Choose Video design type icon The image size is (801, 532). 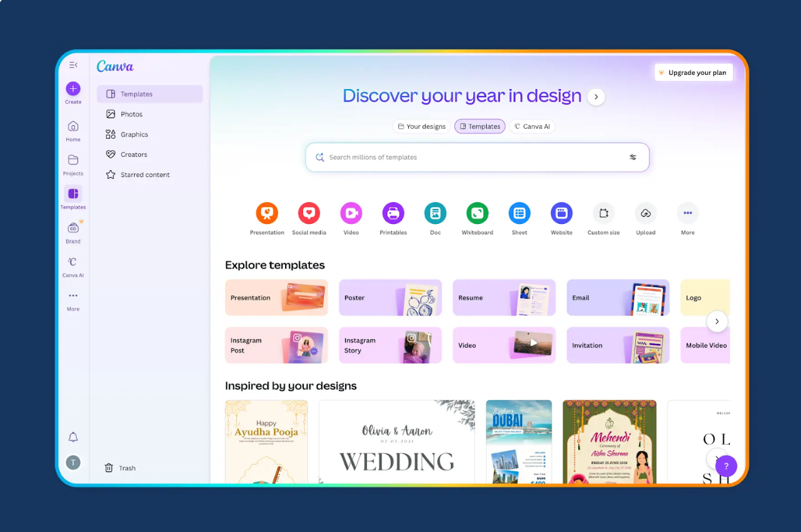pyautogui.click(x=351, y=213)
